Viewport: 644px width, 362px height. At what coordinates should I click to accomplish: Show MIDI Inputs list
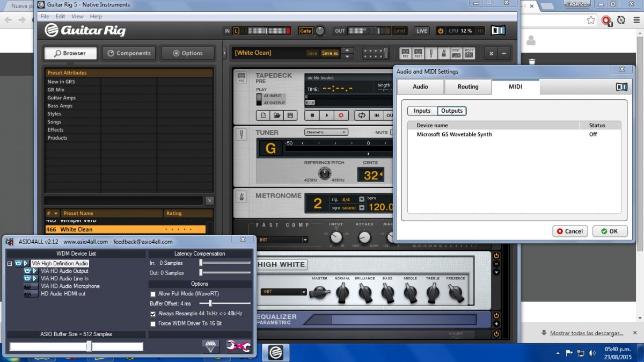[x=422, y=111]
